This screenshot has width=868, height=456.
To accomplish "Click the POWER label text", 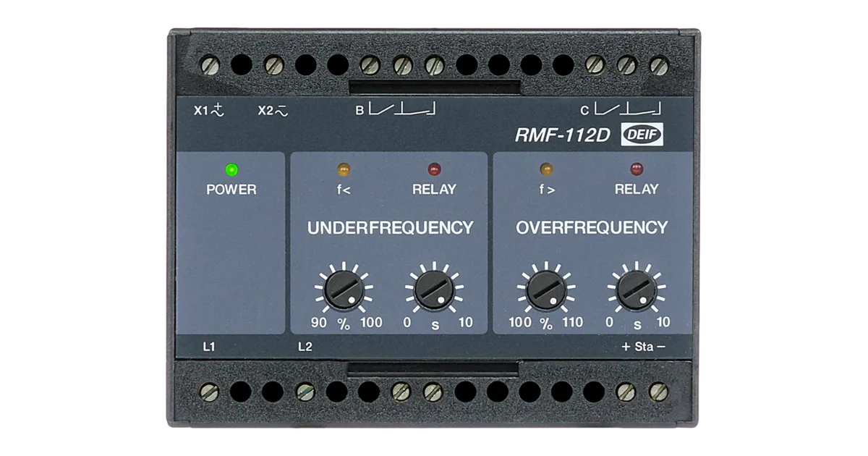I will (x=231, y=190).
